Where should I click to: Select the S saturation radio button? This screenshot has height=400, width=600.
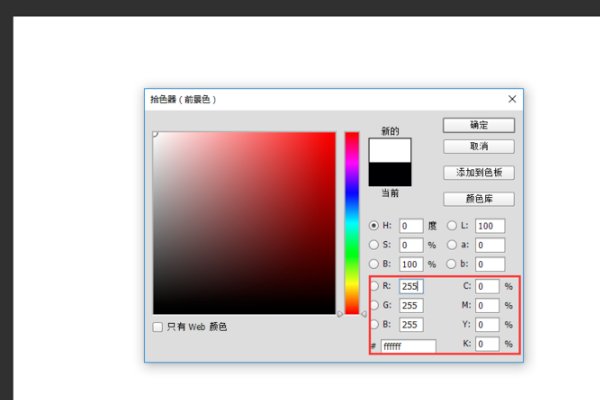374,245
